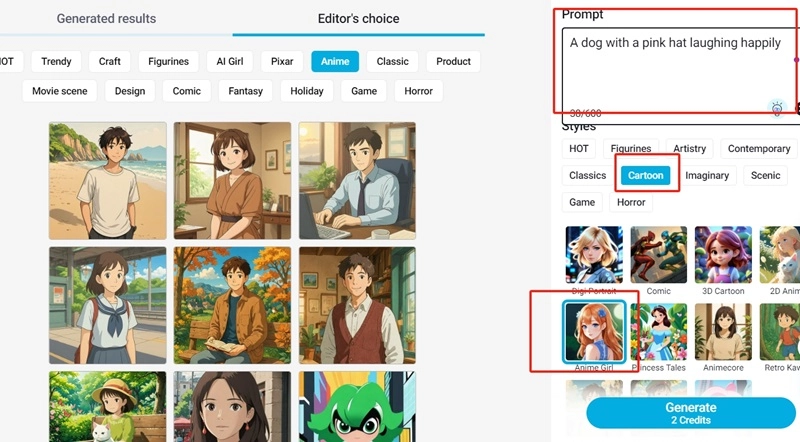Select the Movie scene category chip
Screen dimensions: 800x442
pyautogui.click(x=60, y=91)
